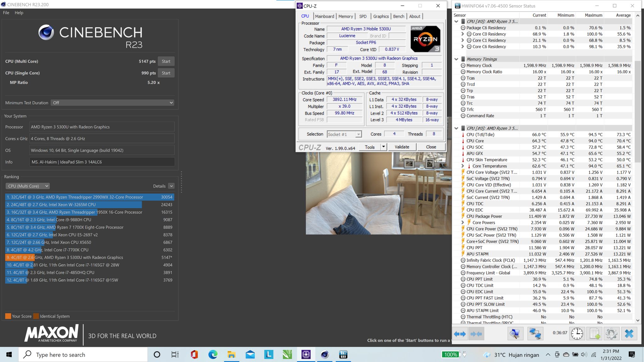
Task: Switch to CPU-Z Graphics tab
Action: click(381, 16)
